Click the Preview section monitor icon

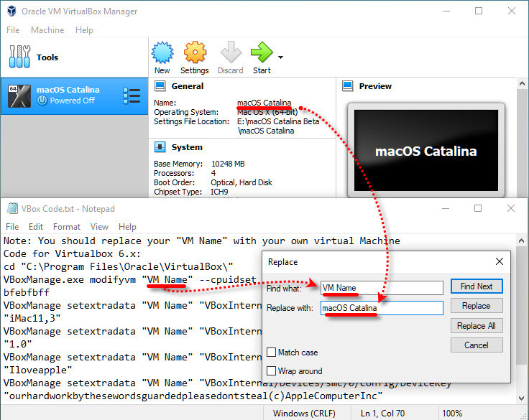coord(347,86)
